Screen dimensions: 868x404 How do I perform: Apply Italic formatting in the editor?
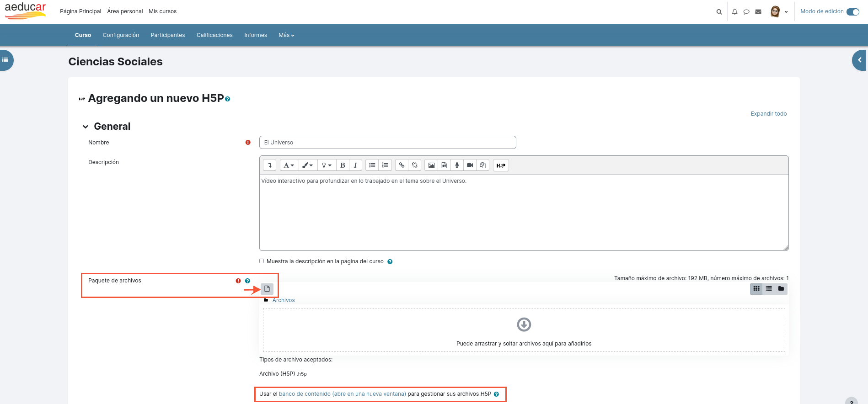click(355, 165)
